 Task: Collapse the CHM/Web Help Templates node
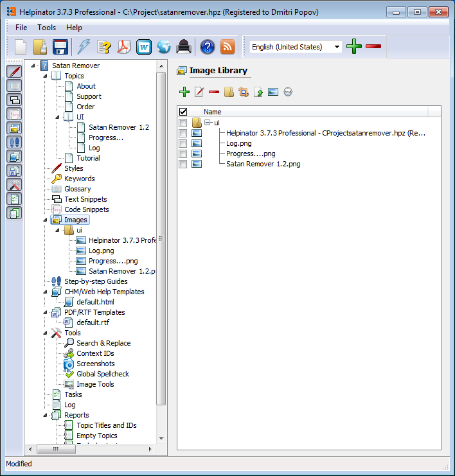coord(45,292)
